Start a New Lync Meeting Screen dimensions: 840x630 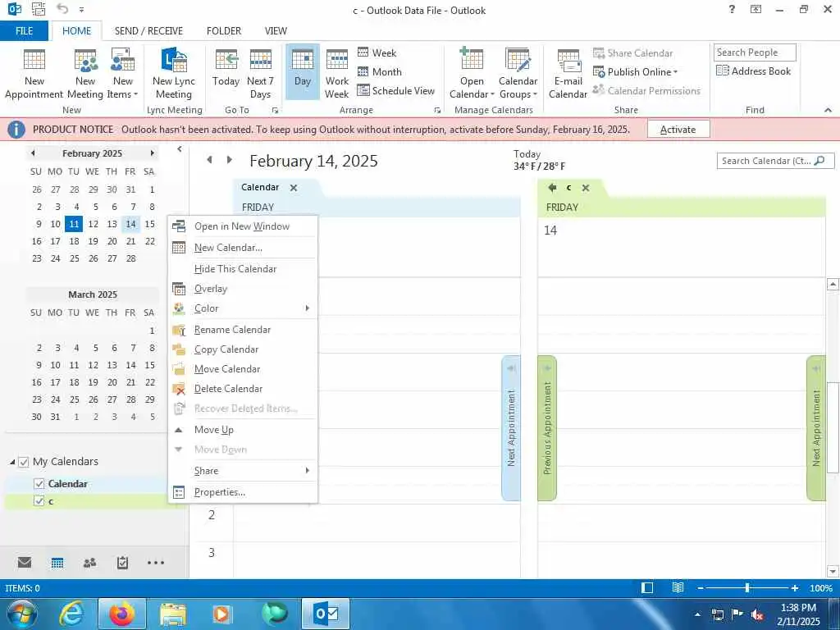(174, 73)
